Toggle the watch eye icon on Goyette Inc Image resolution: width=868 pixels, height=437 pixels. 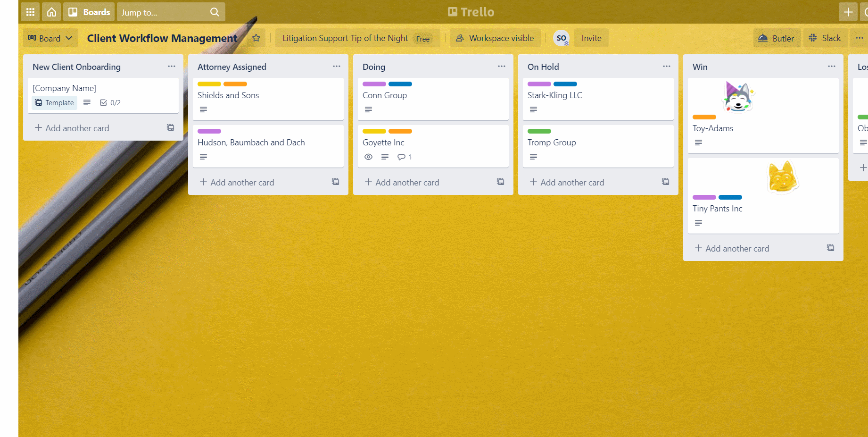pyautogui.click(x=369, y=157)
